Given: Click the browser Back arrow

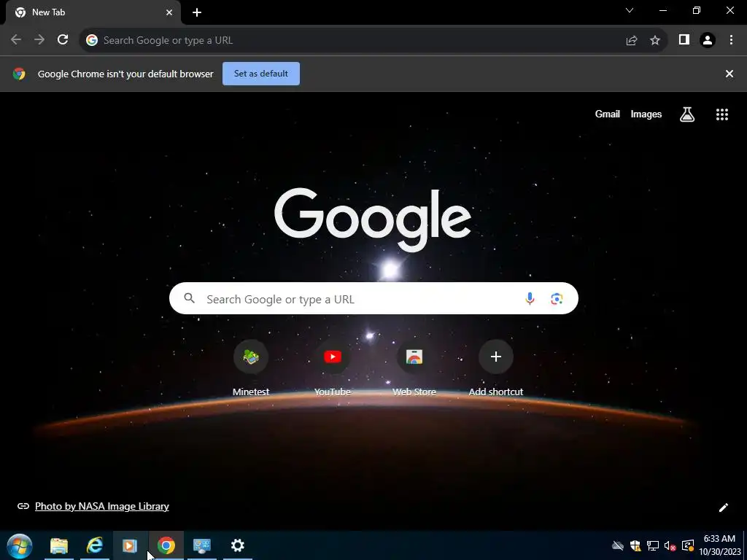Looking at the screenshot, I should point(16,40).
